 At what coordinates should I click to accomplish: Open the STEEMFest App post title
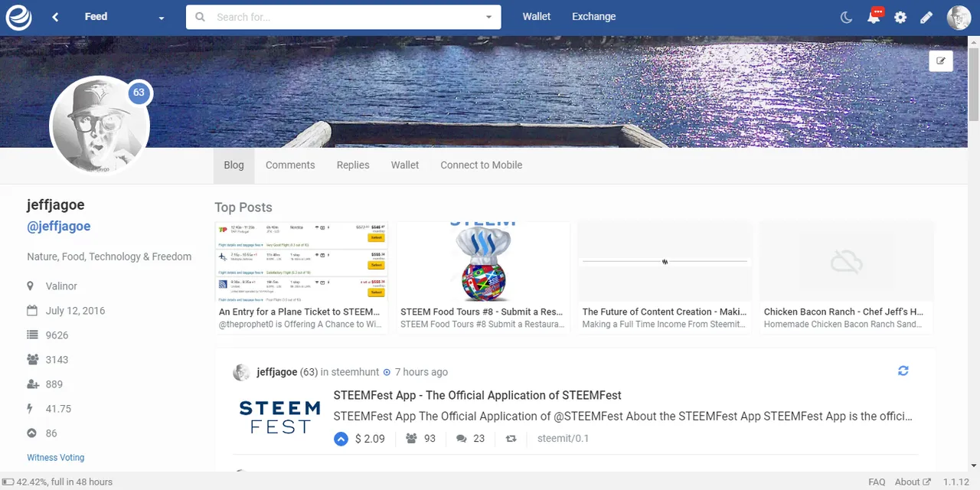click(x=477, y=395)
